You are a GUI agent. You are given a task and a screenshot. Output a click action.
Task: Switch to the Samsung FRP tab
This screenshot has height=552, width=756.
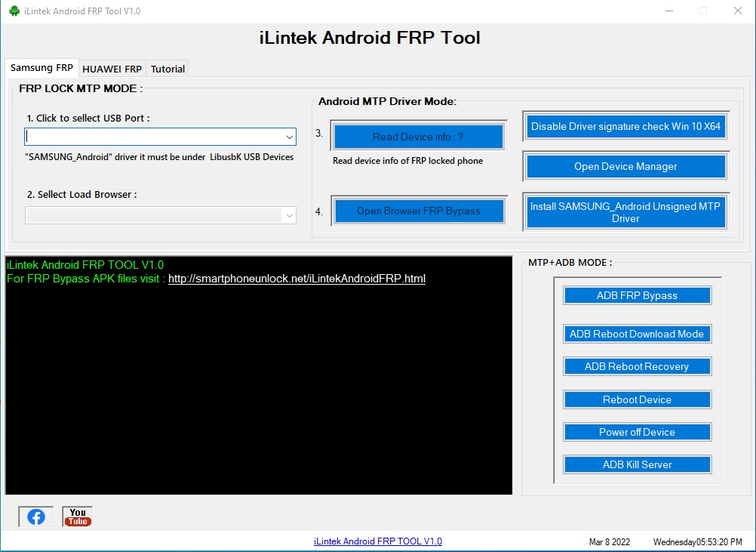click(x=41, y=68)
